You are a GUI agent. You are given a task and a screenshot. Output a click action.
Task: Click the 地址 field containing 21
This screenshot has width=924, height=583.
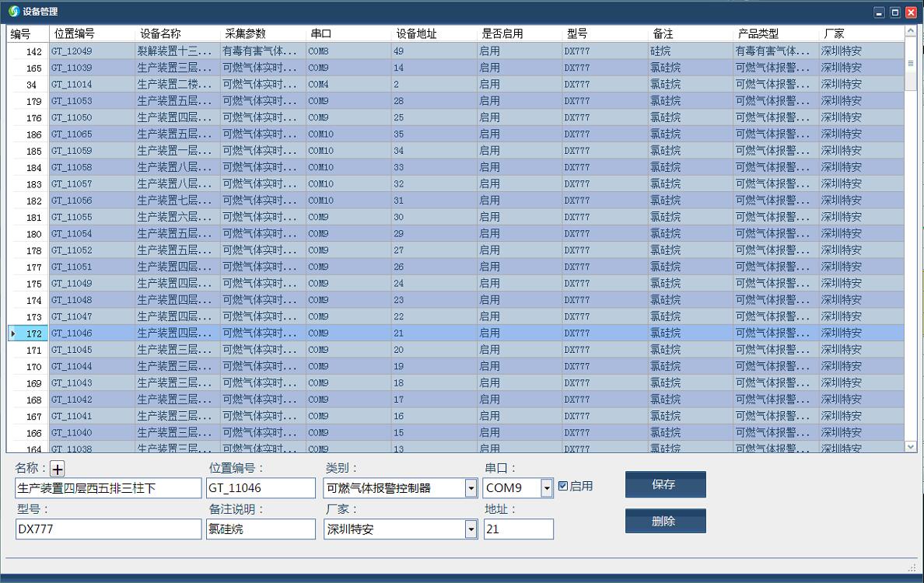click(x=518, y=529)
